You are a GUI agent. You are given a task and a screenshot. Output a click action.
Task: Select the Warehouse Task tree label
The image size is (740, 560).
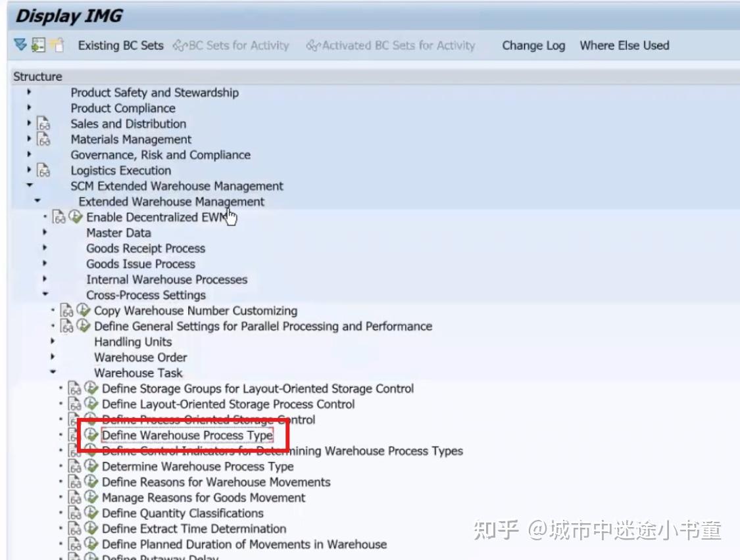click(138, 373)
